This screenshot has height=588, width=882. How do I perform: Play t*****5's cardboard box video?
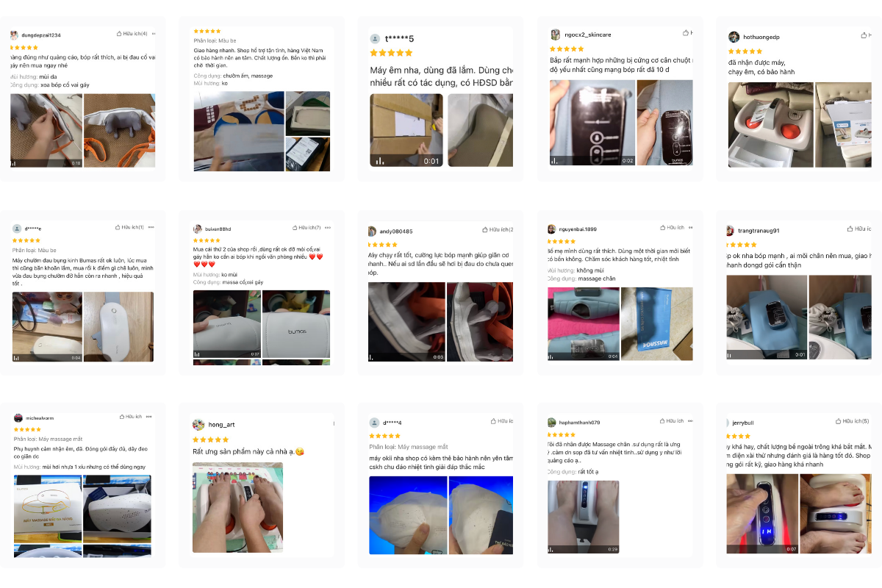[406, 130]
